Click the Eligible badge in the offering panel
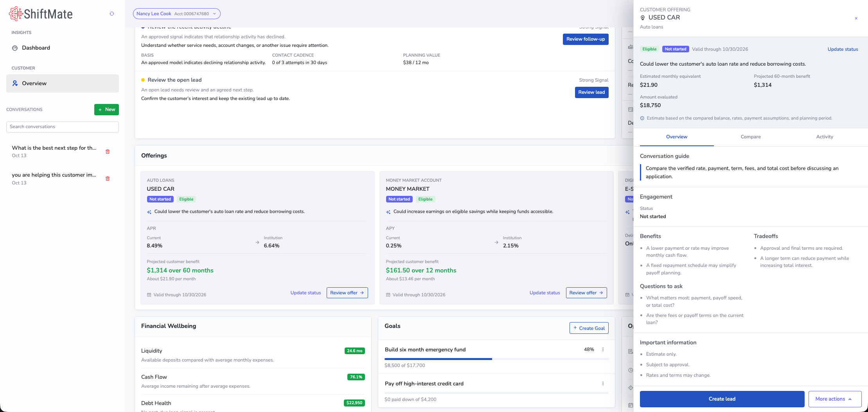868x412 pixels. tap(649, 49)
